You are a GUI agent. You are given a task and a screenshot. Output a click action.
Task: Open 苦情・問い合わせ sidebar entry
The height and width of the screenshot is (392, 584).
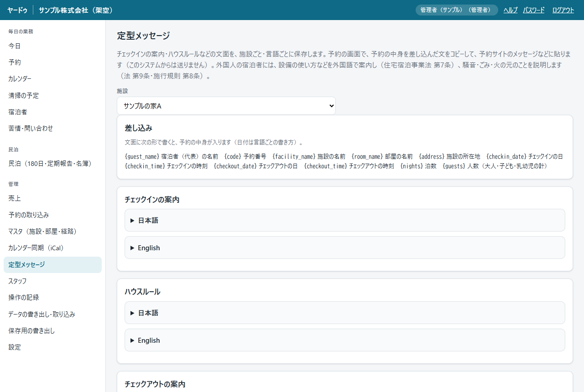[52, 129]
